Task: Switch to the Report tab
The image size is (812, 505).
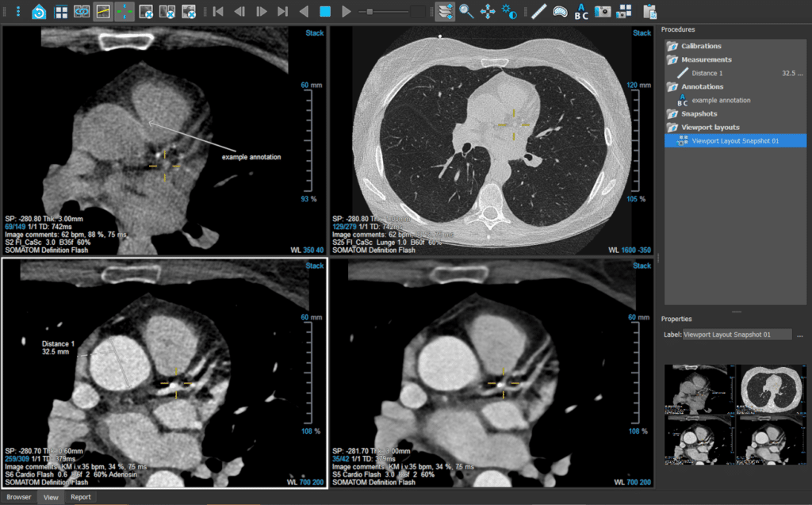Action: point(81,497)
